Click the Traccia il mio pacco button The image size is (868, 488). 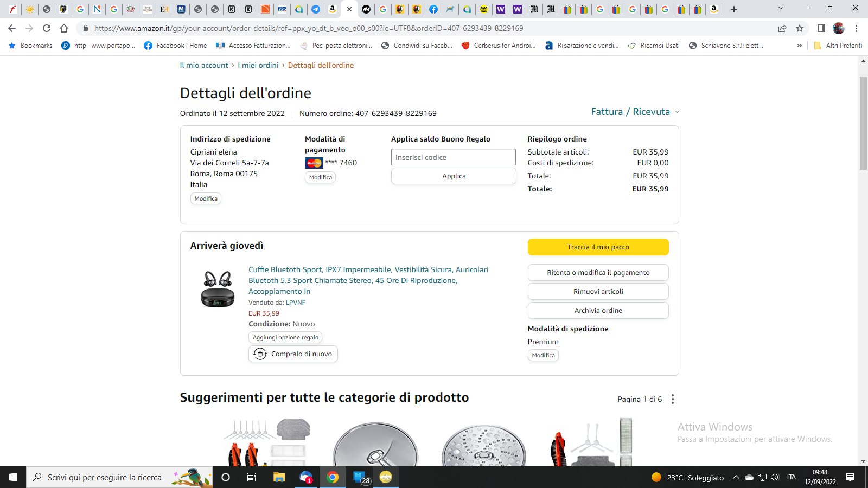[x=598, y=247]
